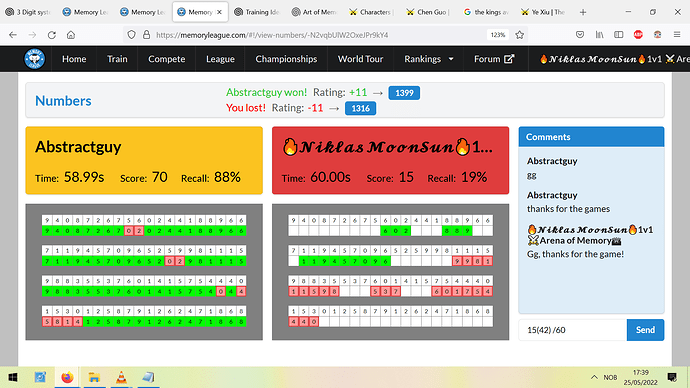Open the Train menu item

click(x=117, y=59)
